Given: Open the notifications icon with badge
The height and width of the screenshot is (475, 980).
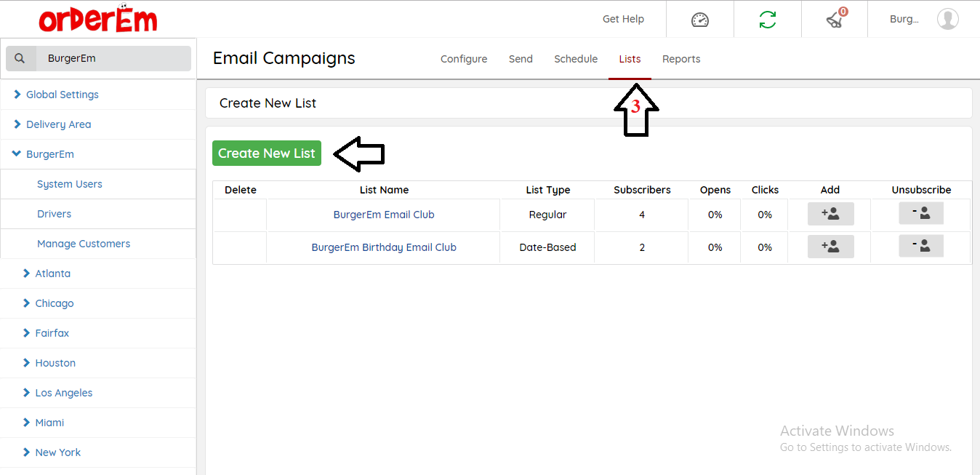Looking at the screenshot, I should tap(835, 20).
